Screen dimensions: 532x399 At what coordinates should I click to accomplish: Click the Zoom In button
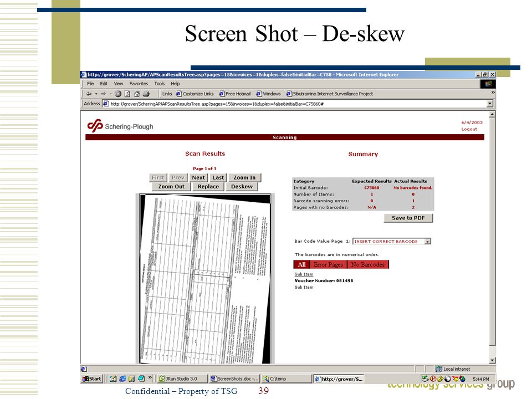click(244, 178)
